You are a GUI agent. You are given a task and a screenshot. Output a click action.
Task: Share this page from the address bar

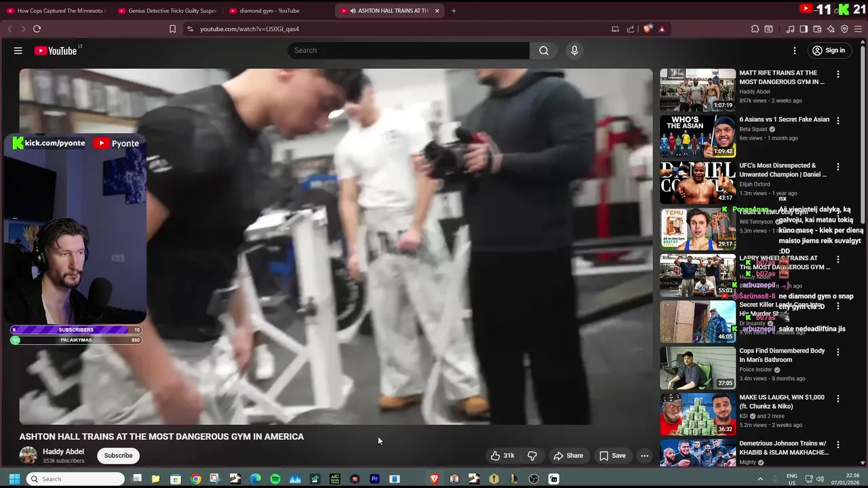pyautogui.click(x=631, y=29)
